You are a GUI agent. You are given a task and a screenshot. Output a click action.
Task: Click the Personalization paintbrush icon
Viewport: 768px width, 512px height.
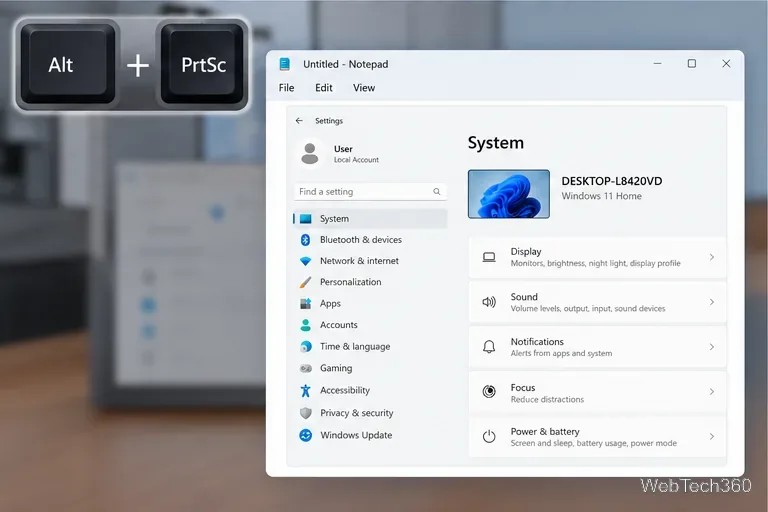click(305, 282)
